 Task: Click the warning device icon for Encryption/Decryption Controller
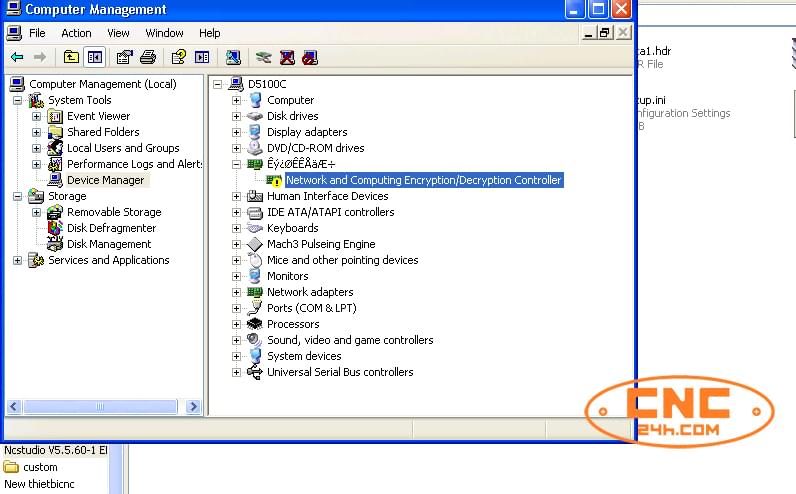pyautogui.click(x=274, y=180)
